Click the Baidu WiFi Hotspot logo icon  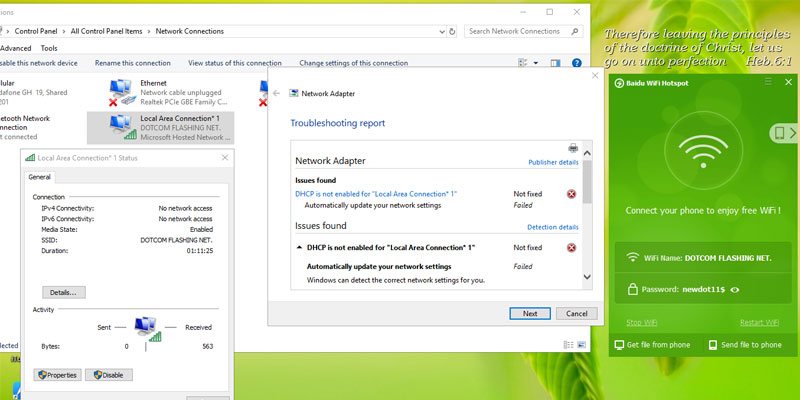click(619, 83)
